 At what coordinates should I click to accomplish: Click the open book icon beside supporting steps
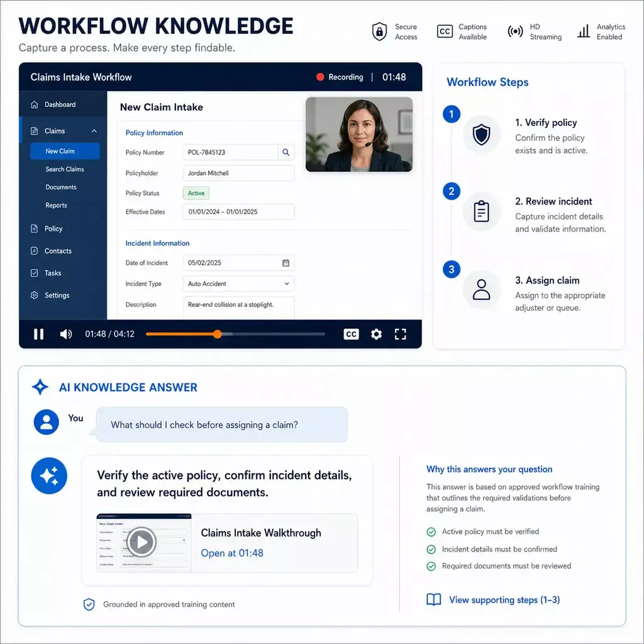click(x=434, y=600)
